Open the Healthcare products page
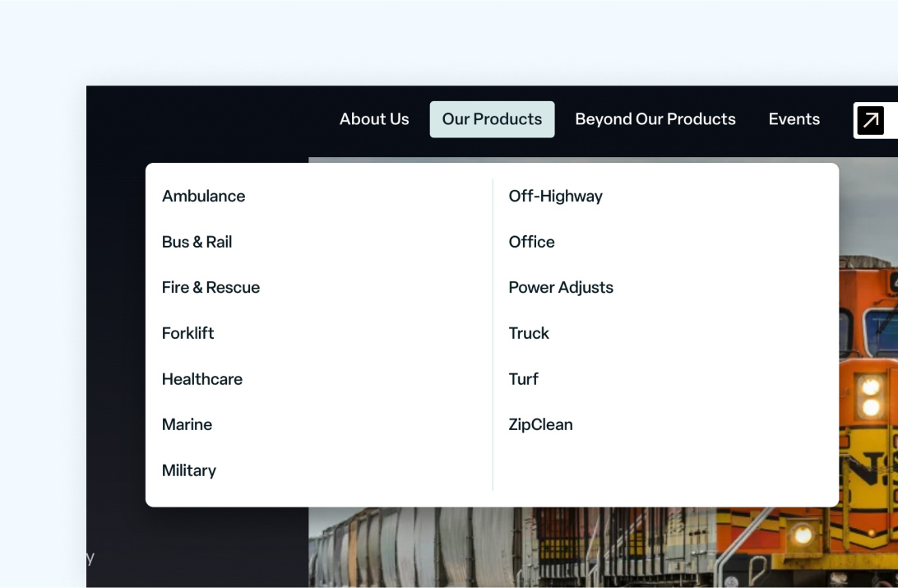The height and width of the screenshot is (588, 898). (x=202, y=379)
